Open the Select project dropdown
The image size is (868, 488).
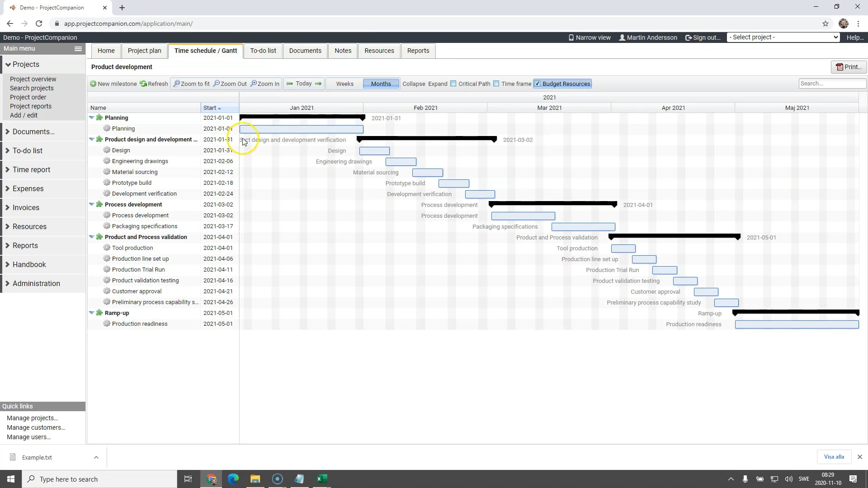pyautogui.click(x=783, y=38)
